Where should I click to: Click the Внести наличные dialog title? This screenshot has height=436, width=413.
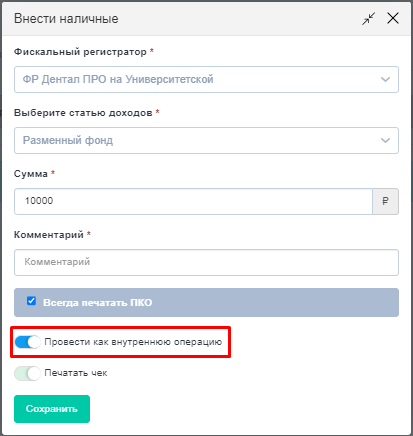pos(66,19)
